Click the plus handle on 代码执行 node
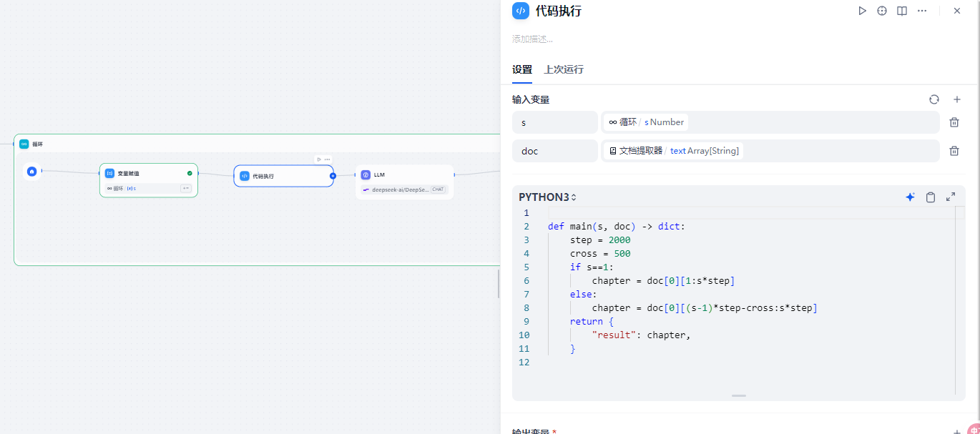Viewport: 980px width, 434px height. [x=333, y=176]
